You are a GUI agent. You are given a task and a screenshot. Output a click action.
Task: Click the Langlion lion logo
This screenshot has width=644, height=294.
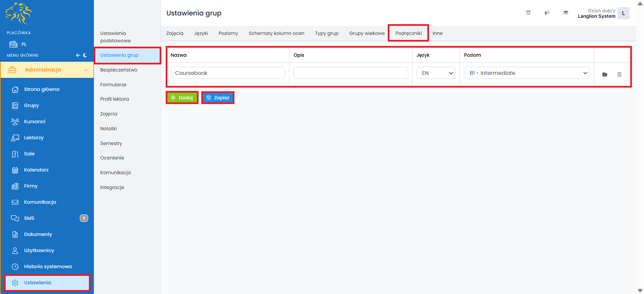tap(19, 13)
